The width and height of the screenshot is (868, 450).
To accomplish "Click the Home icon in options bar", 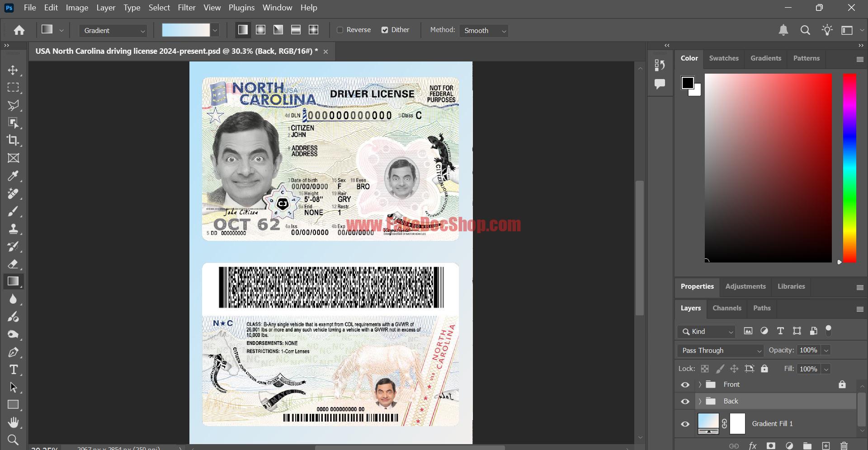I will point(19,30).
